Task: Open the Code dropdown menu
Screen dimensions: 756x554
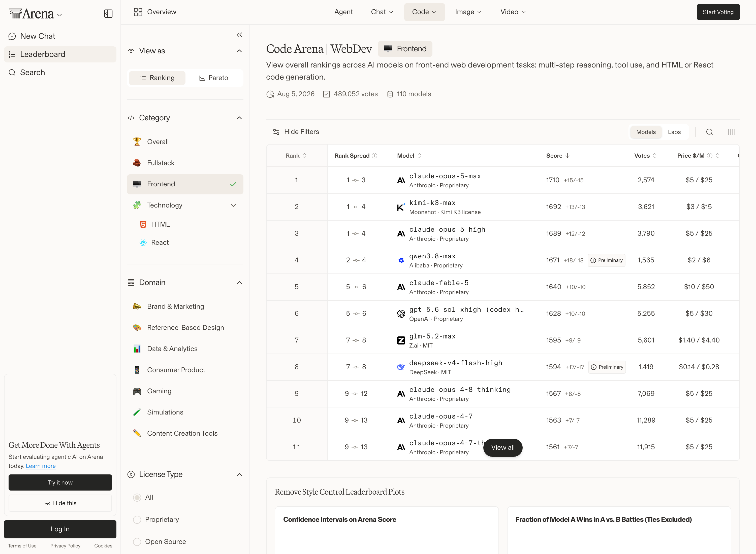Action: [x=424, y=12]
